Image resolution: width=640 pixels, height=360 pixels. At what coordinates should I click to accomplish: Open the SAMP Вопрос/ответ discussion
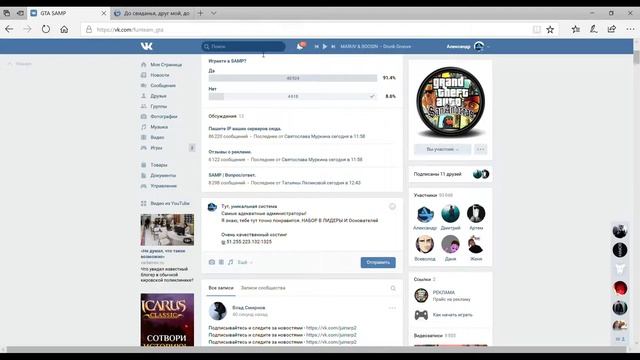pos(232,175)
